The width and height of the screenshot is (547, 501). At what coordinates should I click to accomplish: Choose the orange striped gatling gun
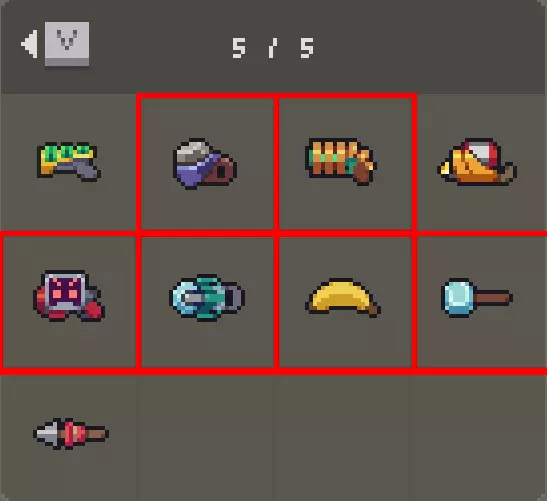click(x=340, y=162)
